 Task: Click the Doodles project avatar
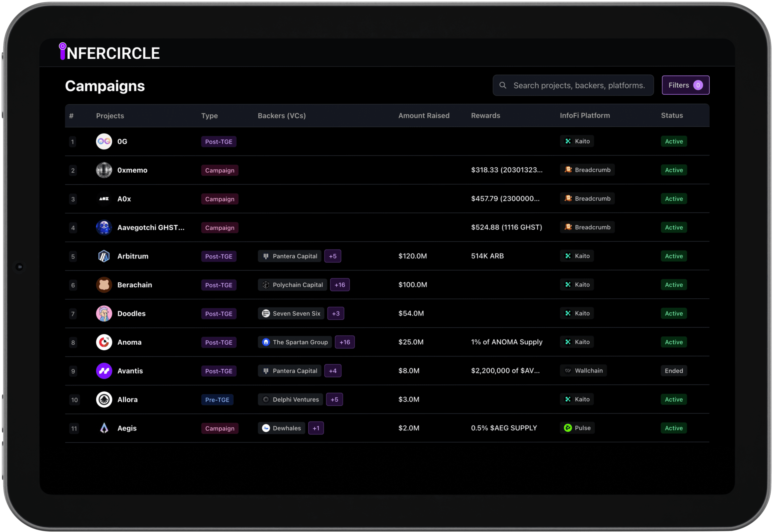coord(104,313)
